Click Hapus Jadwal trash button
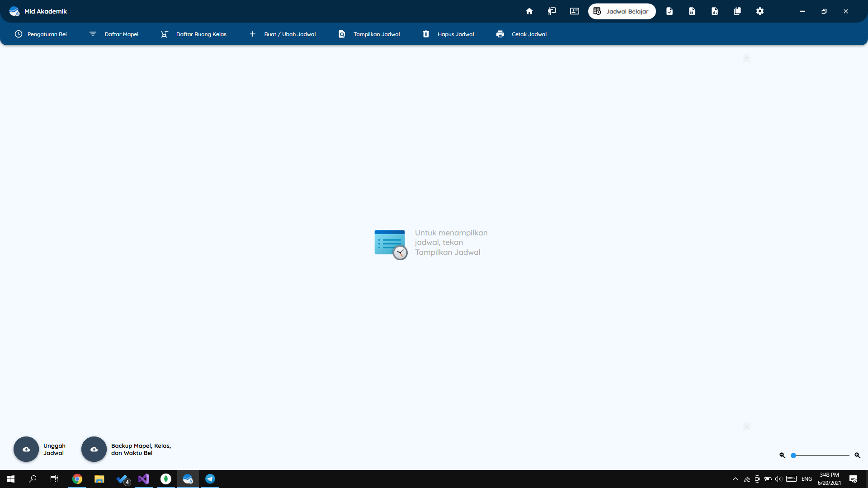868x488 pixels. coord(448,34)
